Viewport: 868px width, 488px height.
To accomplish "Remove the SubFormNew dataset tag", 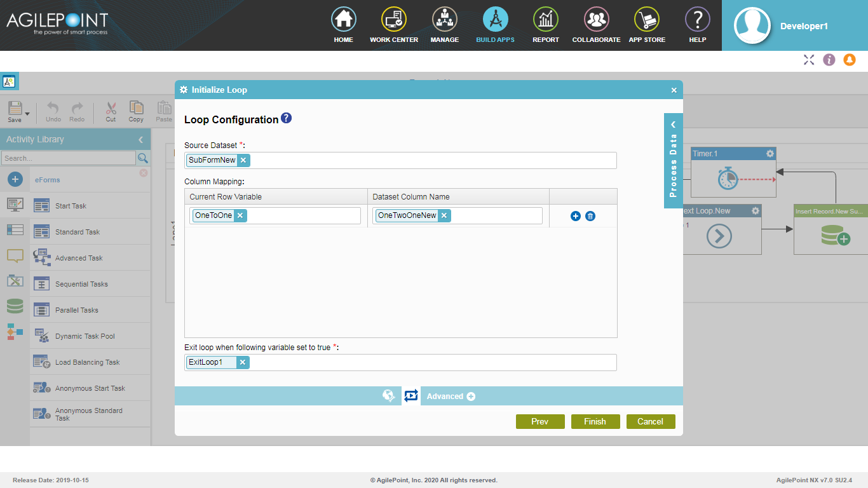I will click(x=243, y=160).
